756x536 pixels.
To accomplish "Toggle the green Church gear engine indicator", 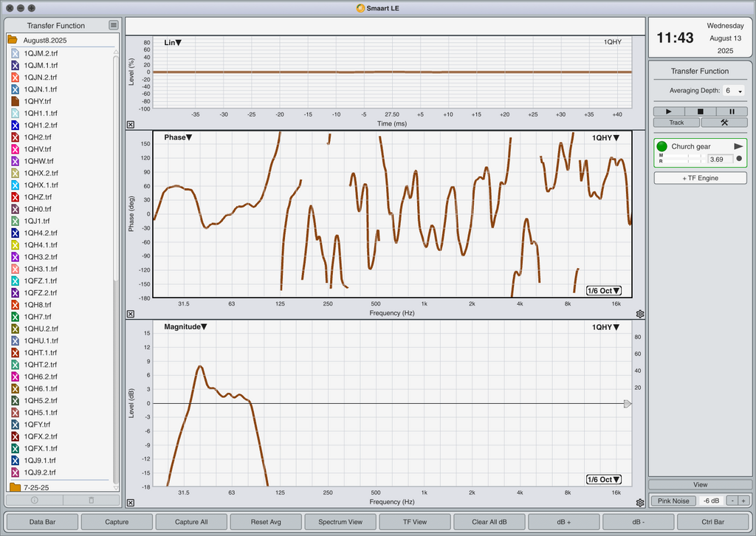I will [662, 146].
